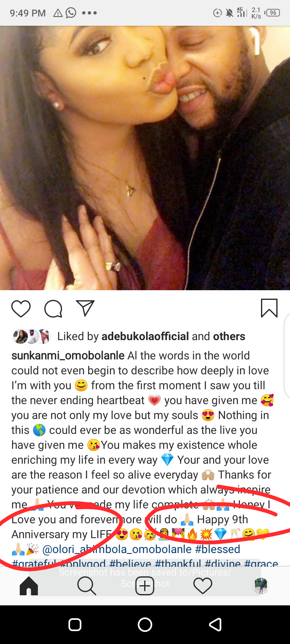Viewport: 290px width, 644px height.
Task: Go to Instagram home feed tab
Action: pos(29,586)
